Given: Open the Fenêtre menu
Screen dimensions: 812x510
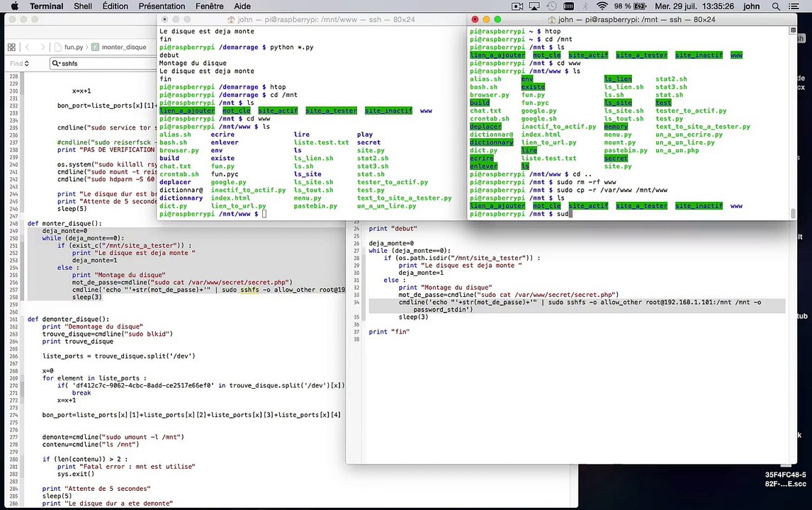Looking at the screenshot, I should pyautogui.click(x=209, y=6).
